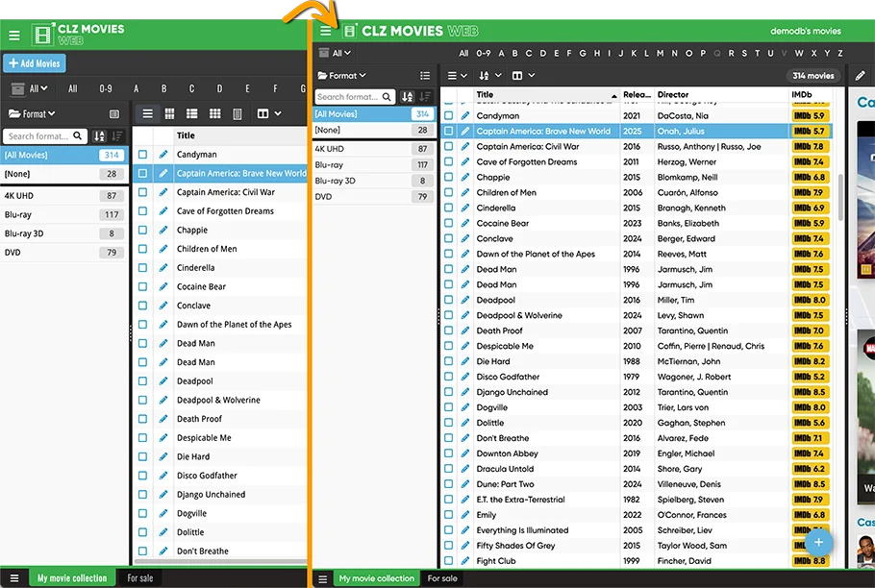Edit Django Unchained via pencil in left list
This screenshot has width=875, height=588.
tap(162, 495)
